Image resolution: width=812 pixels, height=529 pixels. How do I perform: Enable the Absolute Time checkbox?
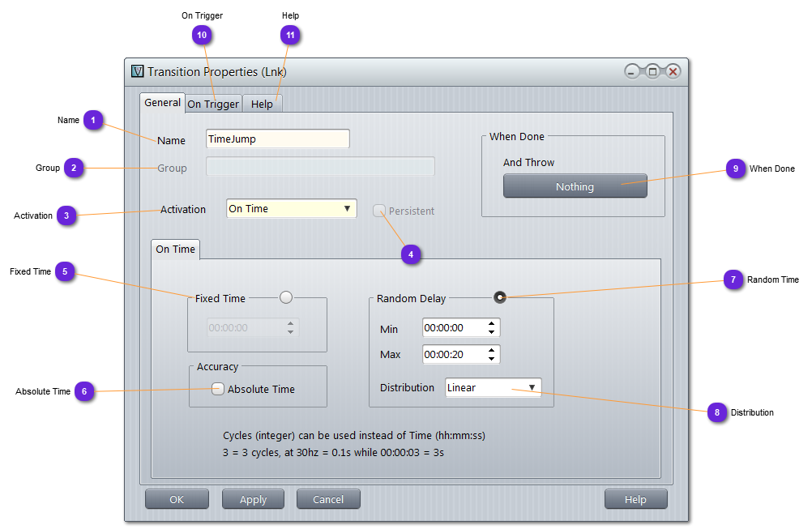(x=218, y=389)
